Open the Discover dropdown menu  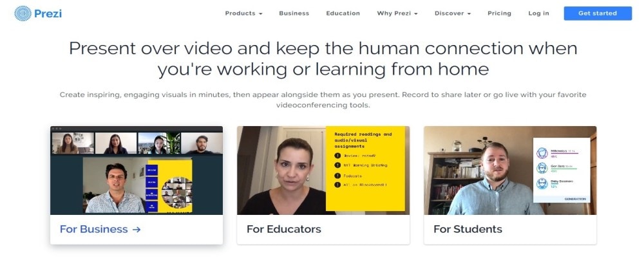(x=453, y=14)
